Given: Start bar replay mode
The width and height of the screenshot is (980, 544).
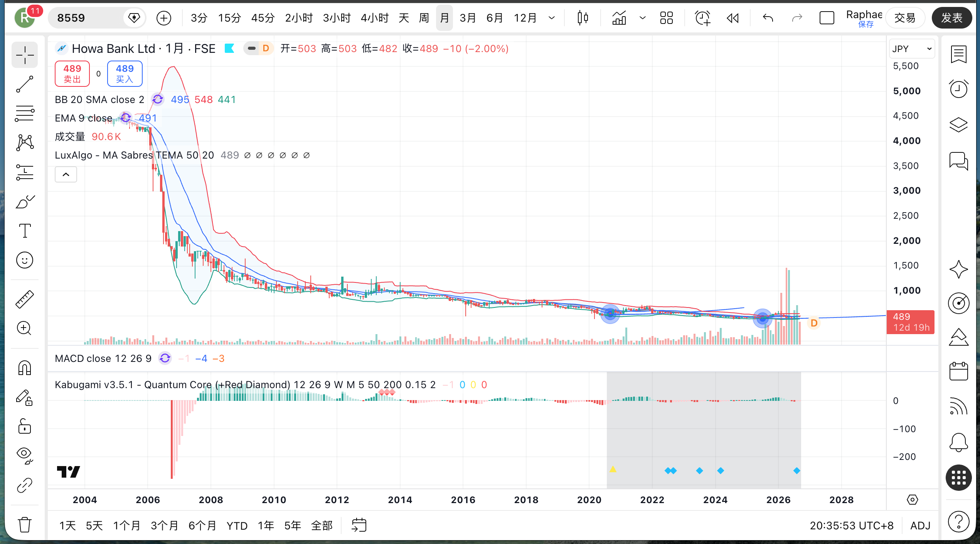Looking at the screenshot, I should (x=733, y=18).
